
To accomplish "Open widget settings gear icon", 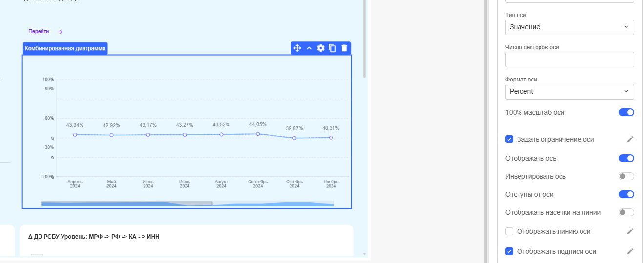I will tap(321, 48).
